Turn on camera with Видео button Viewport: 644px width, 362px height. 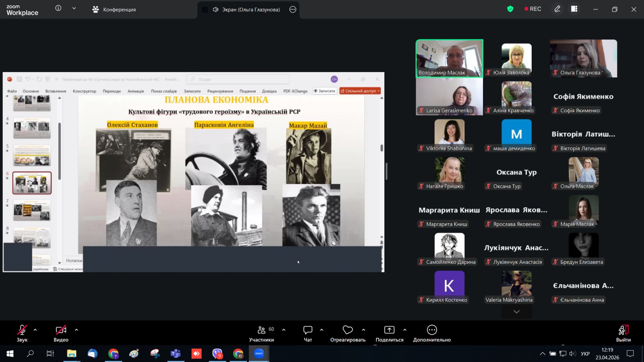[61, 330]
